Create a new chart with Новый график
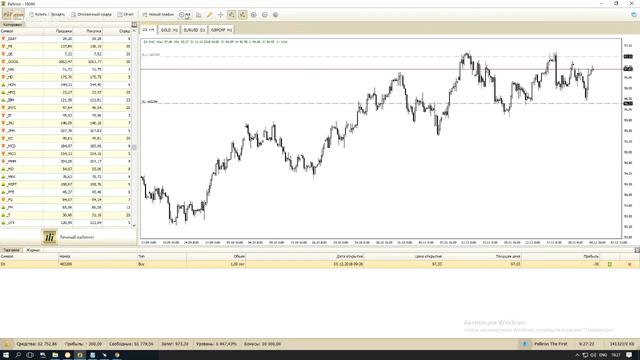 click(158, 15)
